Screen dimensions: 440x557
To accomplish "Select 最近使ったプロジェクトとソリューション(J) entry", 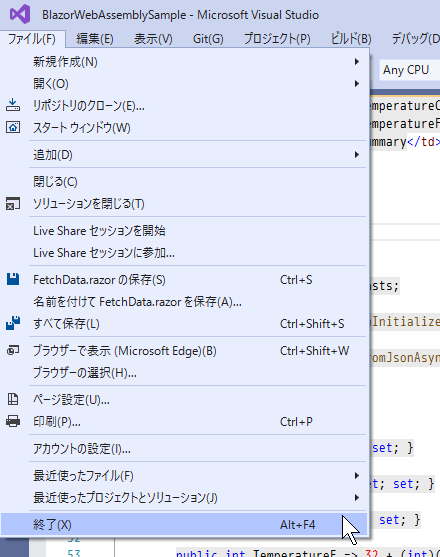I will (x=184, y=498).
